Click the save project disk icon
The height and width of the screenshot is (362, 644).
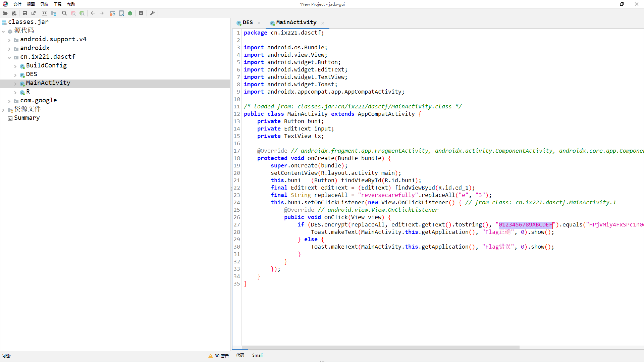click(25, 13)
